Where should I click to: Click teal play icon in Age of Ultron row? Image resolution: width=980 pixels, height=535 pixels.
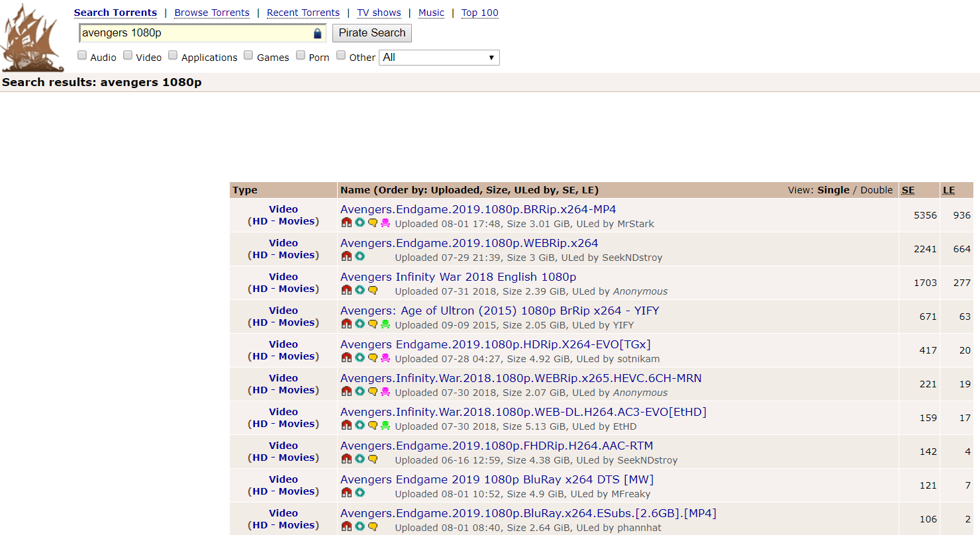pyautogui.click(x=360, y=324)
